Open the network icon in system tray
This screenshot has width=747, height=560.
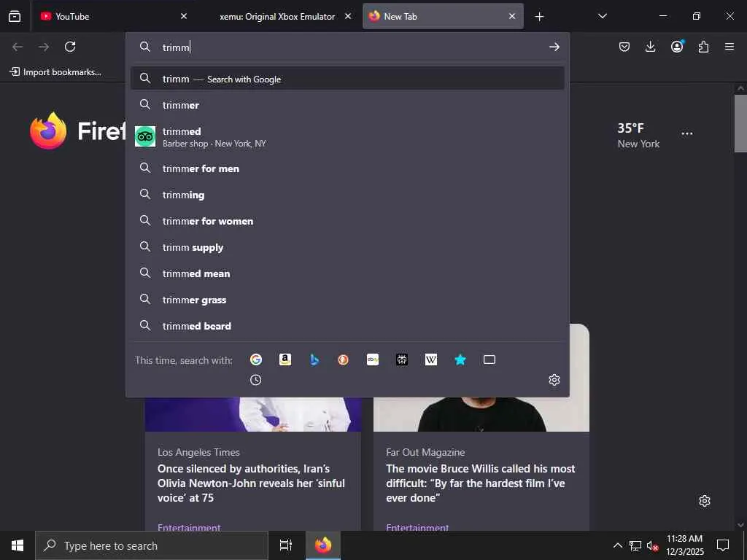coord(635,545)
